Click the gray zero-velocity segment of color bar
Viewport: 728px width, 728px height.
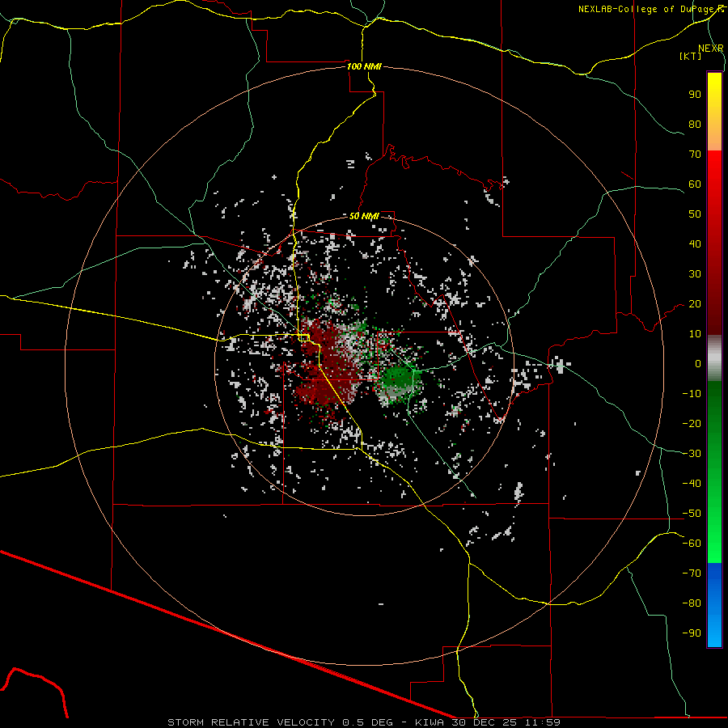[714, 358]
